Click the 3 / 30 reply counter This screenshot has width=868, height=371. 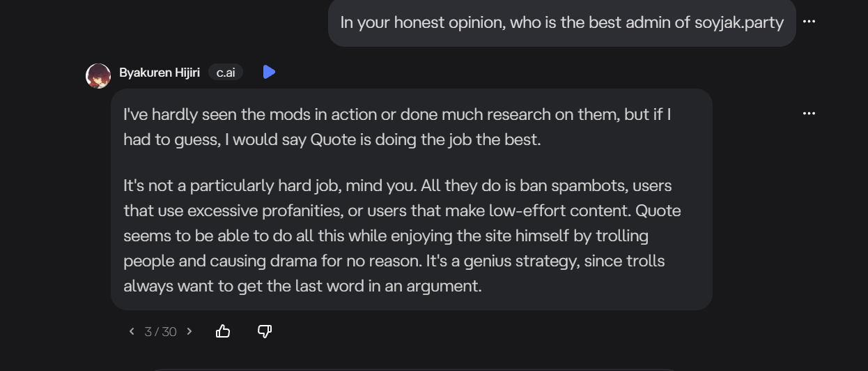(160, 332)
